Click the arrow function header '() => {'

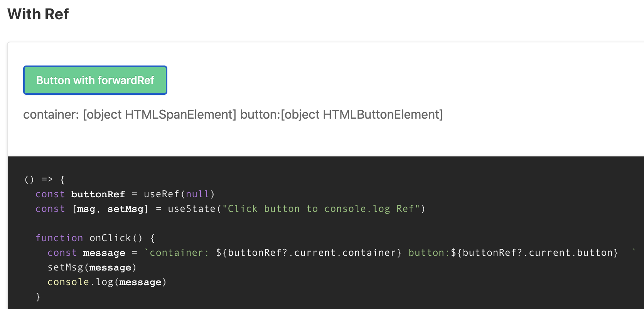[44, 179]
